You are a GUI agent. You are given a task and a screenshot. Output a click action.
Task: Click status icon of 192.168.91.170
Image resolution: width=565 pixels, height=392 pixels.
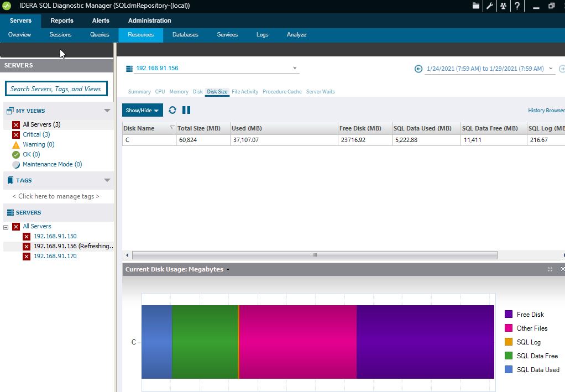coord(27,257)
